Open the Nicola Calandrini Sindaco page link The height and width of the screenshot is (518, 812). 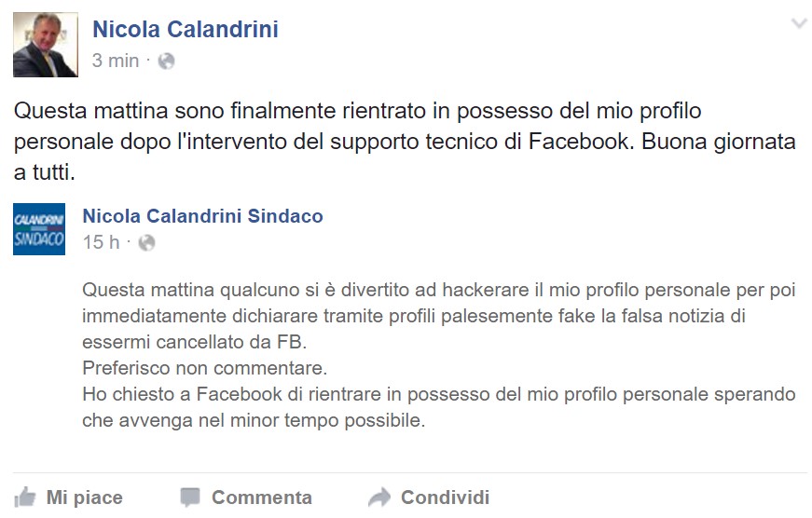[x=203, y=216]
